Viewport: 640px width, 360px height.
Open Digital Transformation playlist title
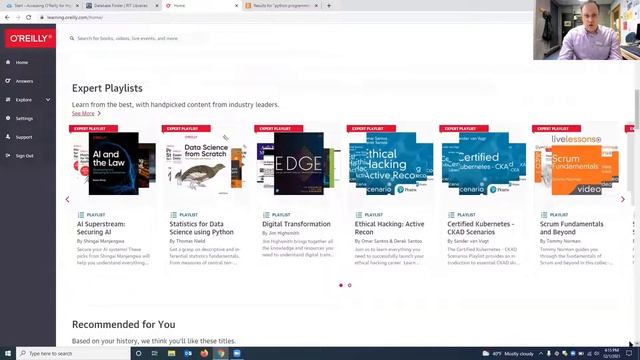click(296, 224)
